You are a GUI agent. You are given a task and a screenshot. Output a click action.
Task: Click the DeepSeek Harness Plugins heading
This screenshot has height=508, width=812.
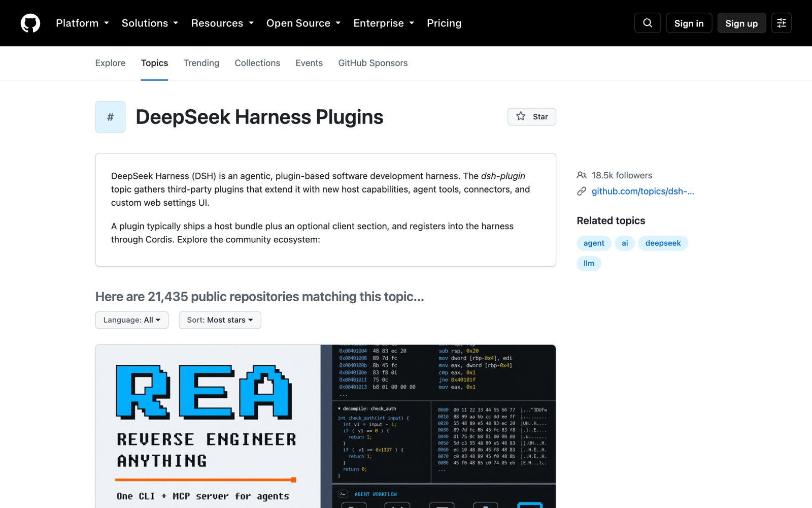259,117
